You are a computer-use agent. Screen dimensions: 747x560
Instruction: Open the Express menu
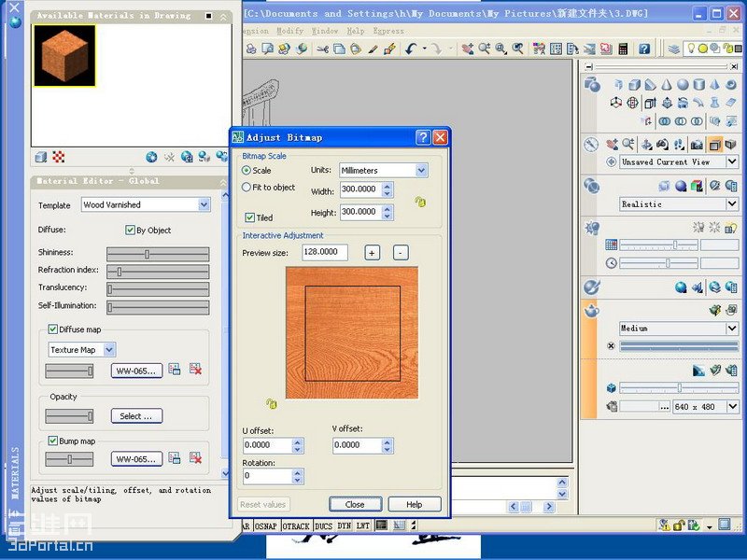tap(388, 31)
